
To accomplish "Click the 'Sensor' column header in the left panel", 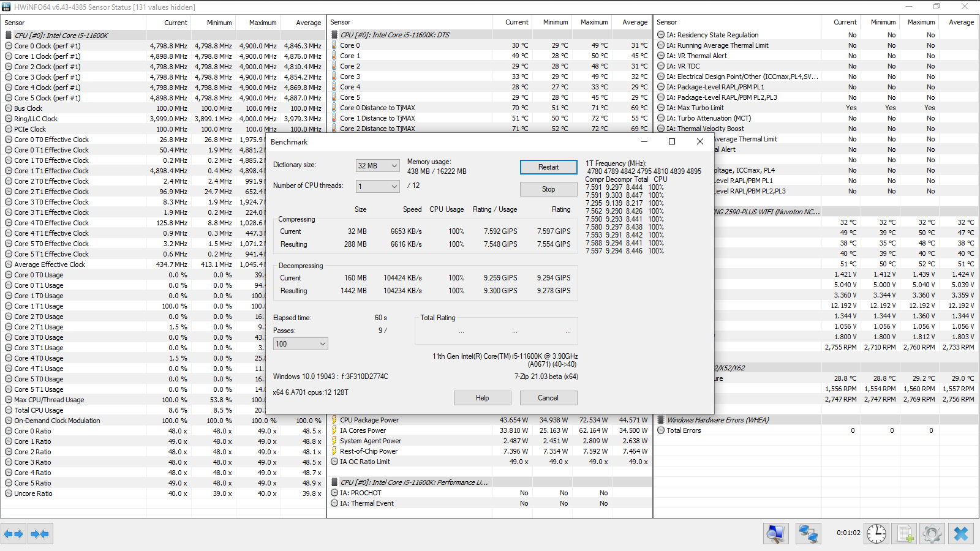I will (x=73, y=23).
